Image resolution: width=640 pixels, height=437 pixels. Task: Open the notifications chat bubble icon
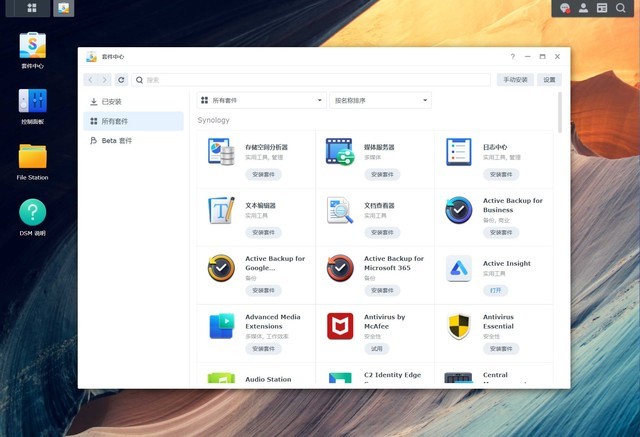click(564, 8)
